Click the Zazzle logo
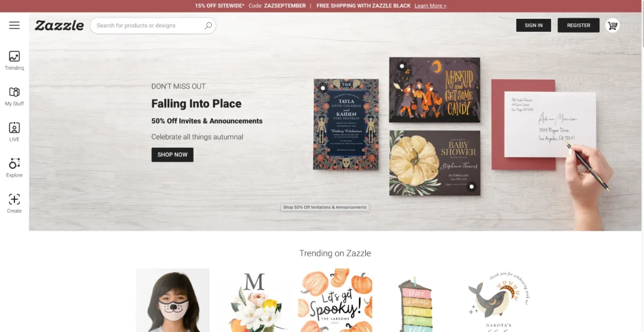This screenshot has width=644, height=332. pos(59,26)
